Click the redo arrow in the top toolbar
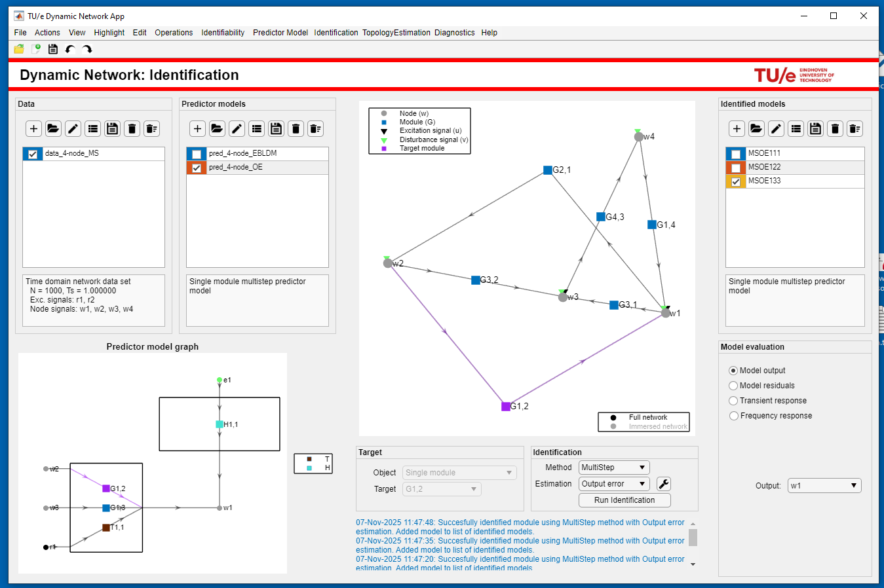Image resolution: width=884 pixels, height=588 pixels. [x=87, y=49]
